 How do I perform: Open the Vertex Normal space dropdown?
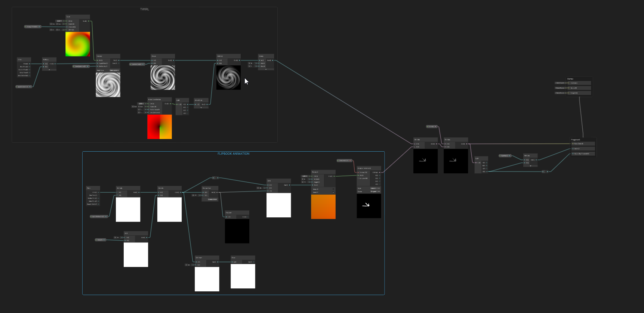pos(560,88)
